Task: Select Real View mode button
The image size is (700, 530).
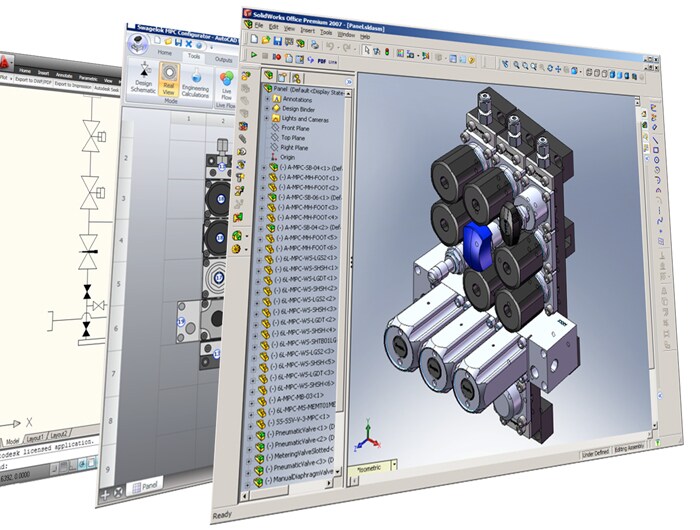Action: click(x=169, y=76)
